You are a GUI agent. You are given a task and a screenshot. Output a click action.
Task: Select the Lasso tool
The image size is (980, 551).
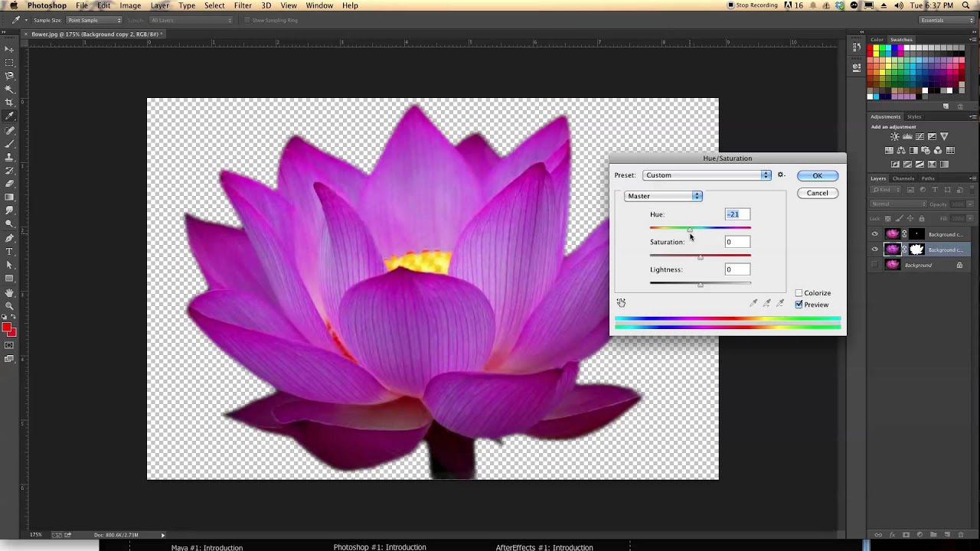(10, 75)
